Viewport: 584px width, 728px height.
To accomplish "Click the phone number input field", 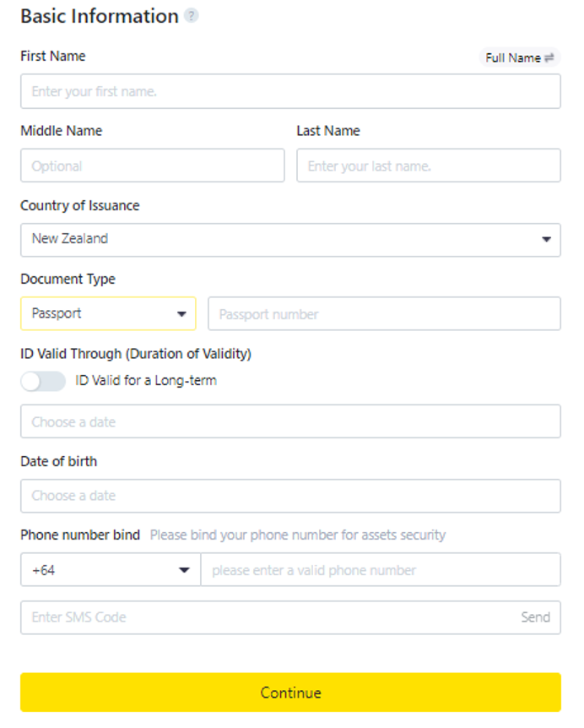I will click(x=381, y=570).
